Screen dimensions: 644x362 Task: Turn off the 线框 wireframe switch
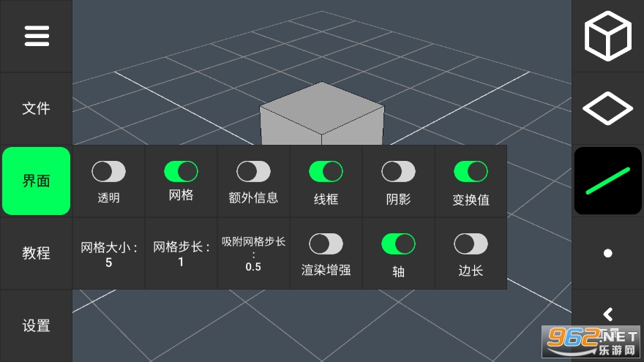(326, 172)
